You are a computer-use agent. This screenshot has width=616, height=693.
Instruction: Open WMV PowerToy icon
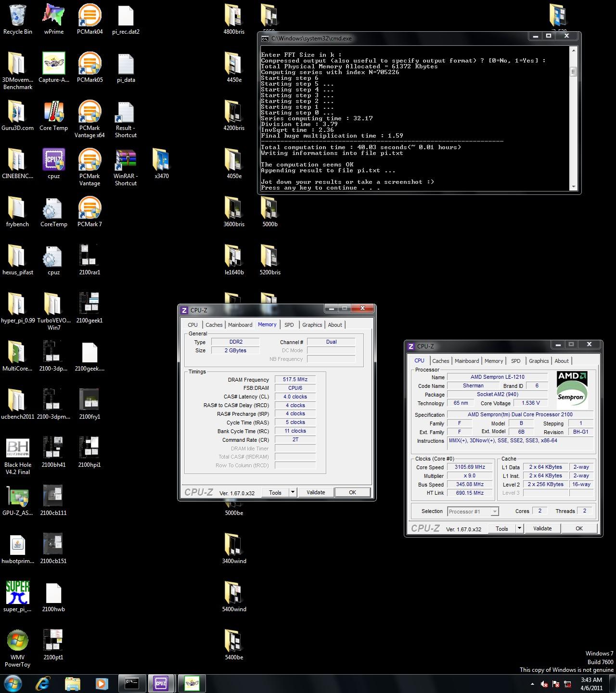(18, 648)
